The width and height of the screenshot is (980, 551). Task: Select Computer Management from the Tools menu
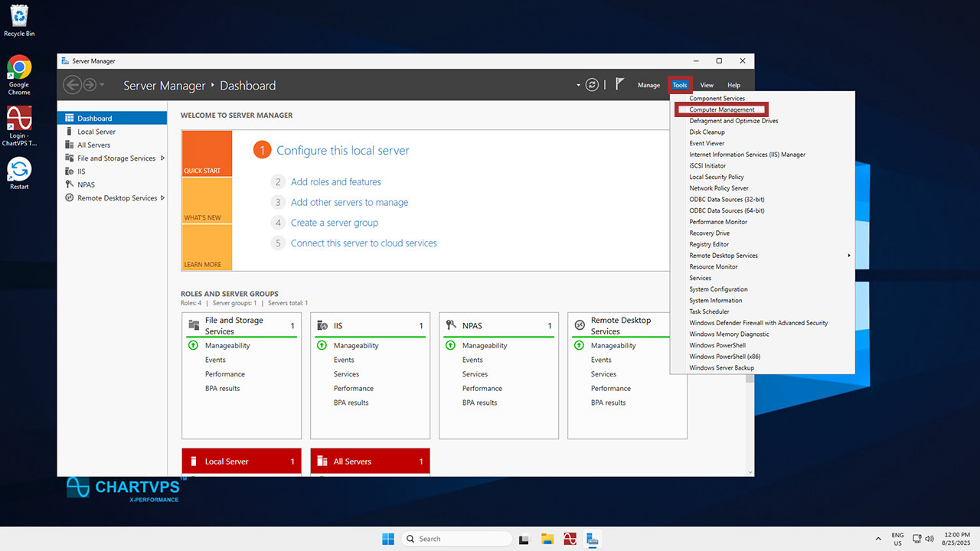coord(721,109)
